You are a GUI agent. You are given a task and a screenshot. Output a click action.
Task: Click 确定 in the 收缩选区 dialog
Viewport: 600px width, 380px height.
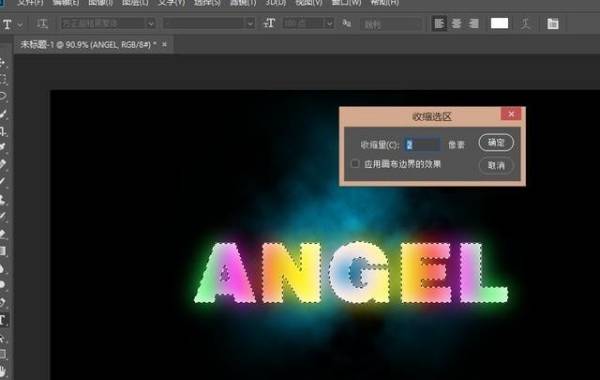coord(496,143)
